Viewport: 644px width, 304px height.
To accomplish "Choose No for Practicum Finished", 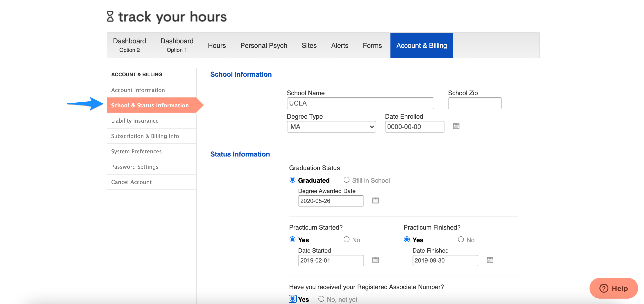I will [x=461, y=240].
